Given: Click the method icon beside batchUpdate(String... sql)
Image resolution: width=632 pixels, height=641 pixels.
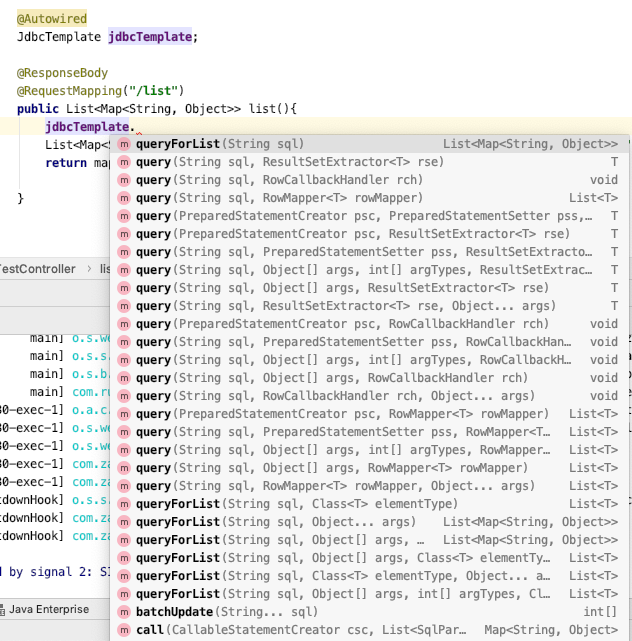Looking at the screenshot, I should (x=124, y=612).
